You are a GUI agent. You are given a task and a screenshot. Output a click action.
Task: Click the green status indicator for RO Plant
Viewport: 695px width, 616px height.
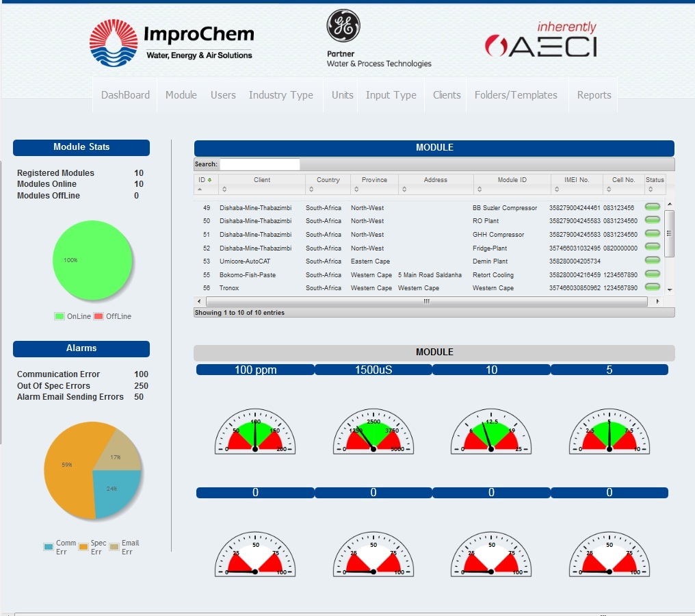pyautogui.click(x=653, y=220)
